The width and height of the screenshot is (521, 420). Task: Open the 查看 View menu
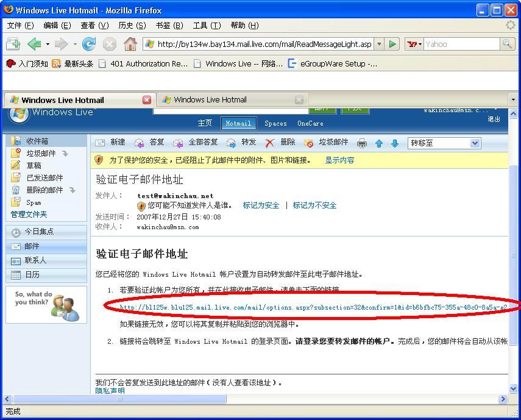click(94, 26)
